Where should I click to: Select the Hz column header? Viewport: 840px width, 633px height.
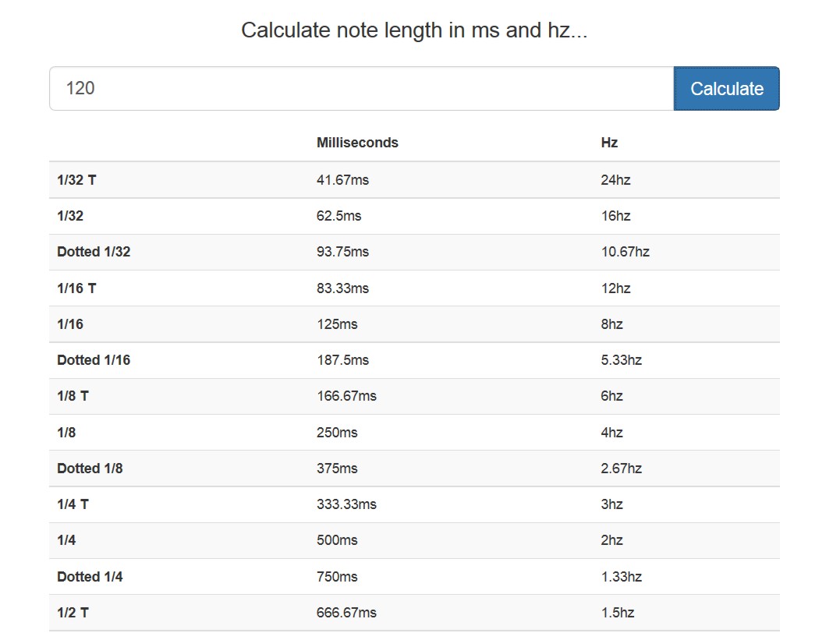609,143
